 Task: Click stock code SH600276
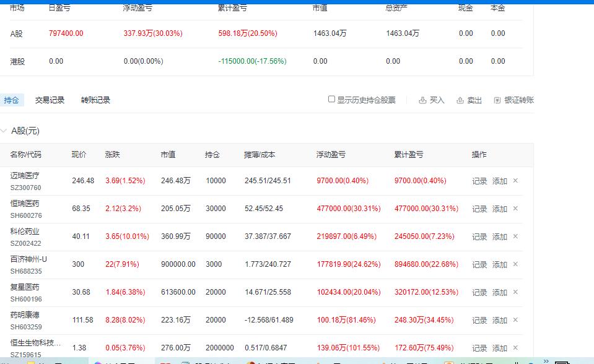(26, 215)
